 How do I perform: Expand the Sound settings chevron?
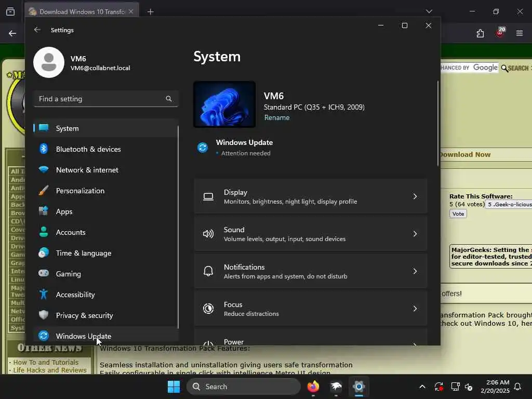point(415,234)
